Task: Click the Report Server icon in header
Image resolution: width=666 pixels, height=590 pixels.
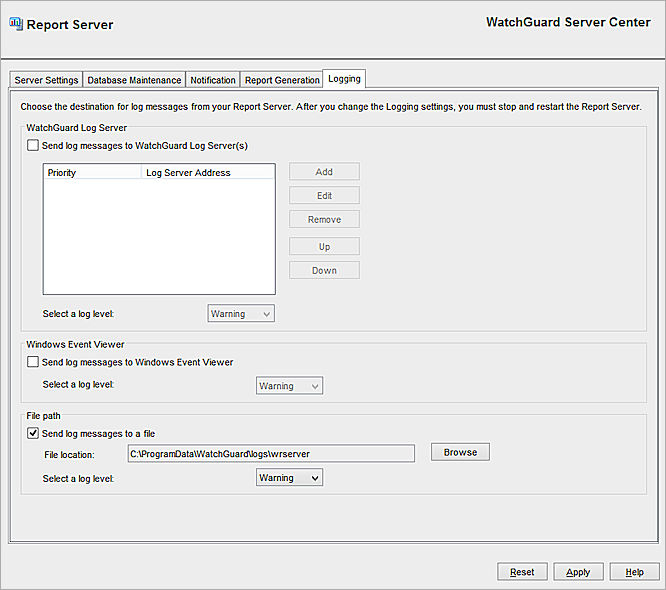Action: pos(15,24)
